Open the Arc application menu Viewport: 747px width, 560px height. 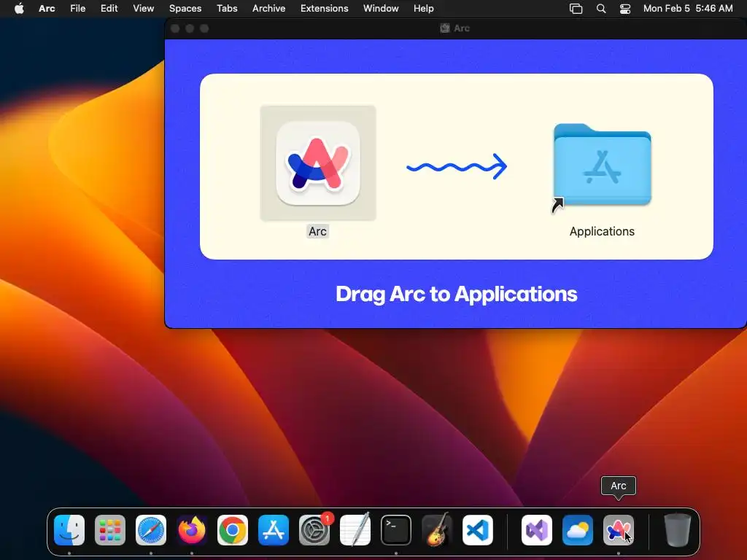pos(47,9)
